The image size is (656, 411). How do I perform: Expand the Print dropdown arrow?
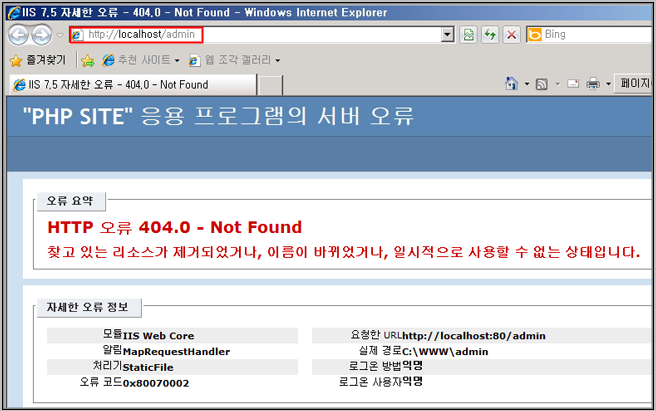[x=608, y=84]
